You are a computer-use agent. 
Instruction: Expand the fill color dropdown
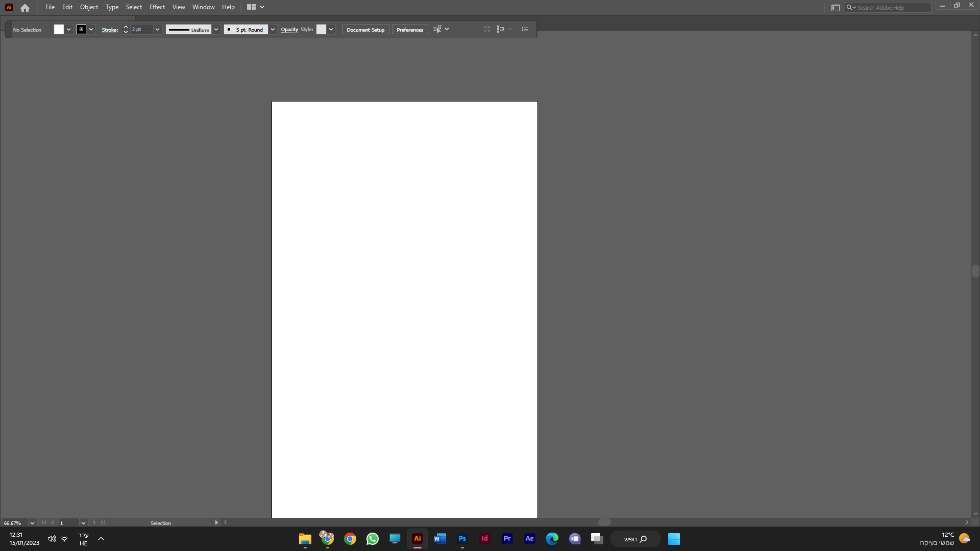(68, 30)
